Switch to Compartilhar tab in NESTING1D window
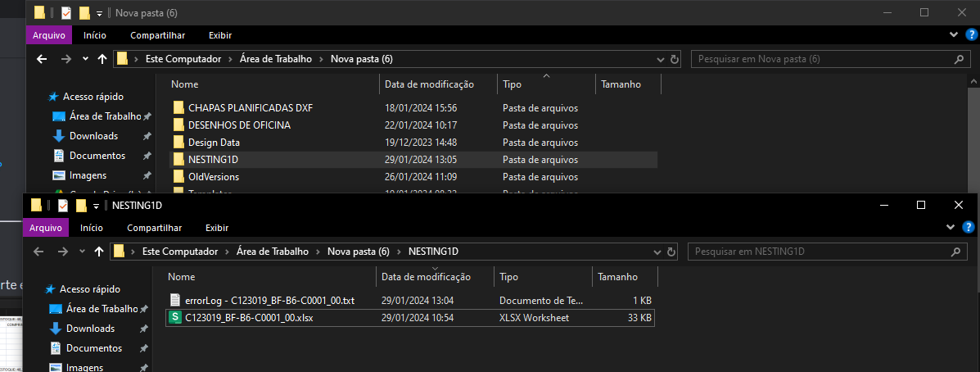980x372 pixels. click(154, 228)
